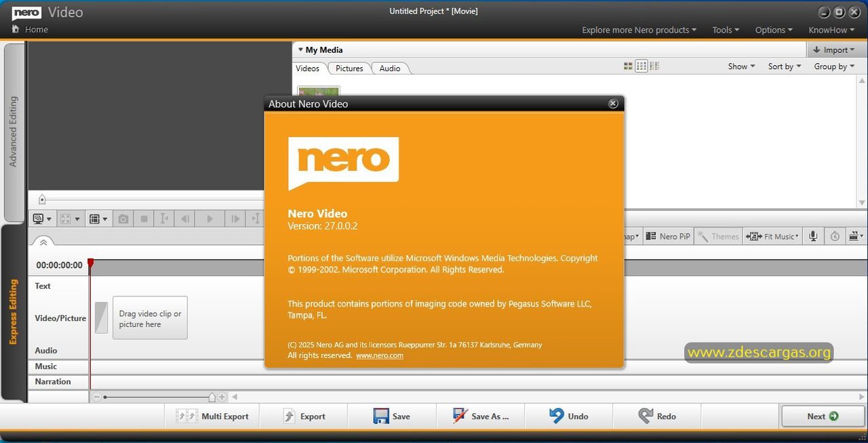Switch media view to details list
This screenshot has height=443, width=868.
pos(654,66)
